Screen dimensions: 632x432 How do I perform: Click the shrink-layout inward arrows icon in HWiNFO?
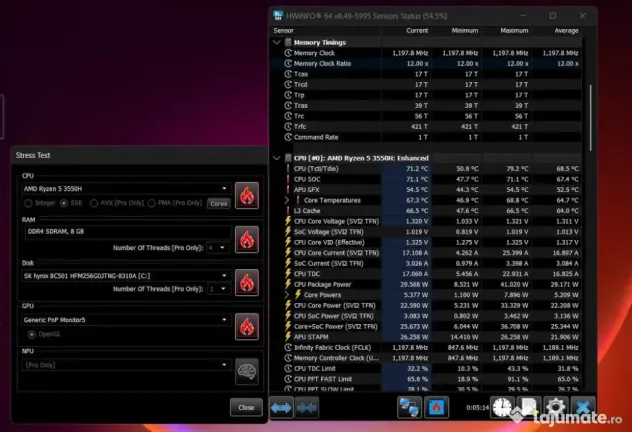pos(307,408)
